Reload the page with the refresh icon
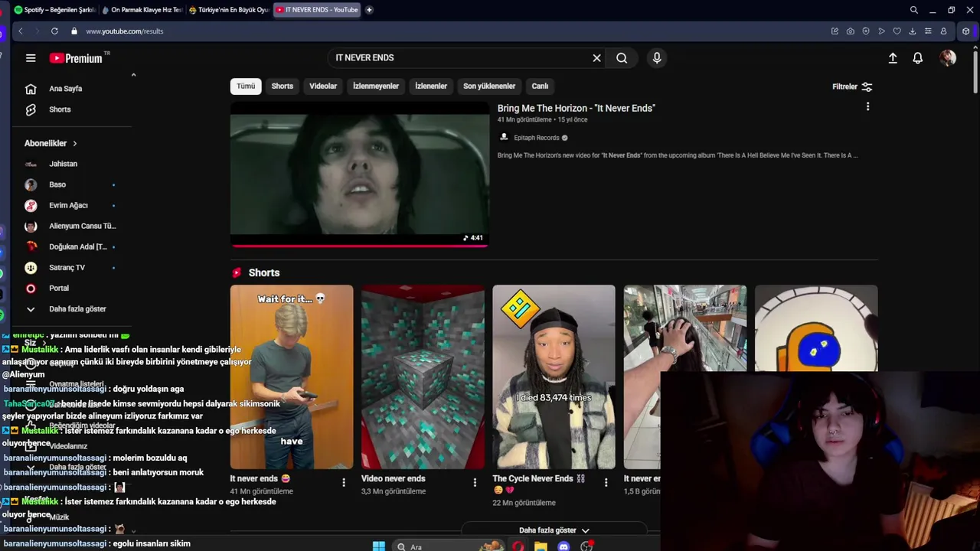Image resolution: width=980 pixels, height=551 pixels. pos(54,31)
